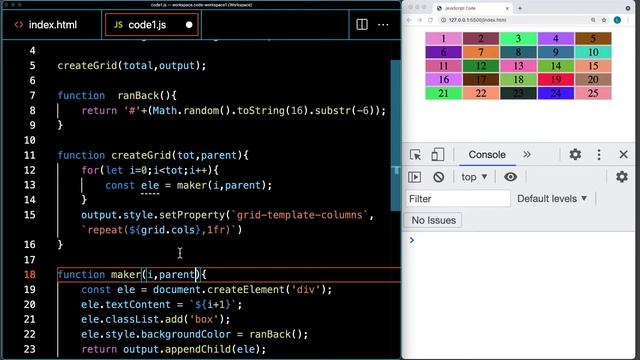Open the top execution context dropdown
This screenshot has width=640, height=360.
click(474, 177)
